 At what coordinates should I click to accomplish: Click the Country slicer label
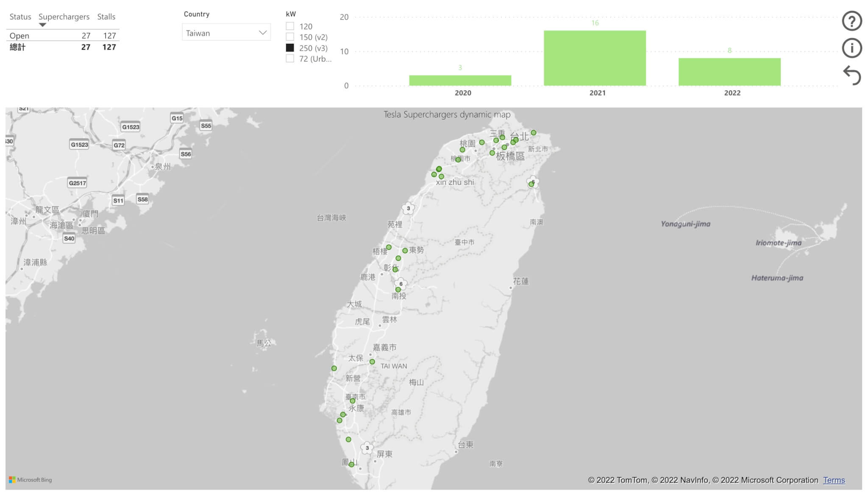197,14
